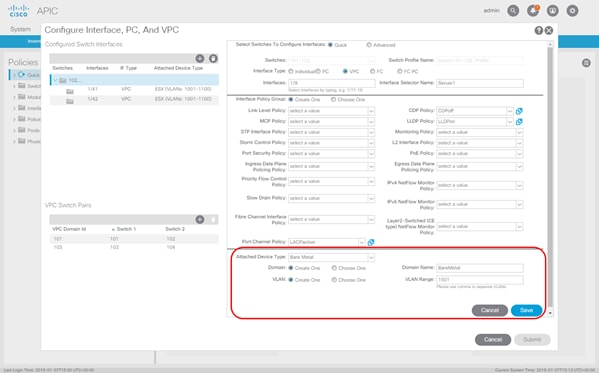Open the Port Channel Policy dropdown
Viewport: 599px width, 373px height.
point(361,242)
